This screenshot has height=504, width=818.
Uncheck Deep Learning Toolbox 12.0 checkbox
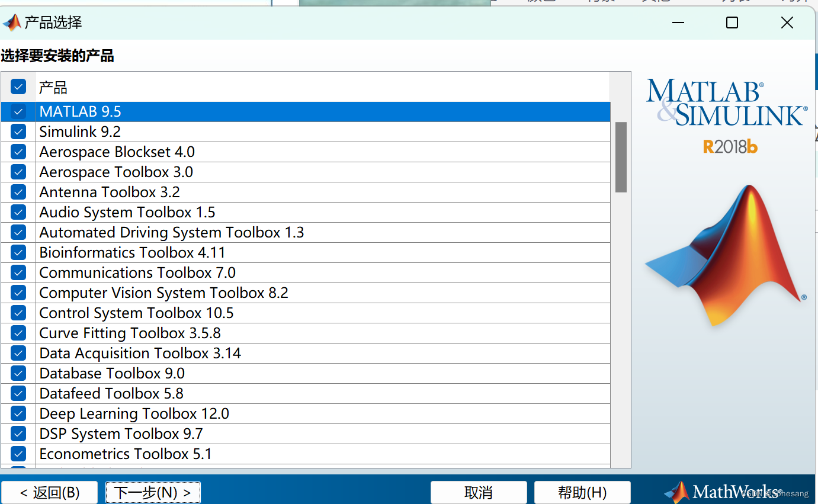click(x=18, y=413)
